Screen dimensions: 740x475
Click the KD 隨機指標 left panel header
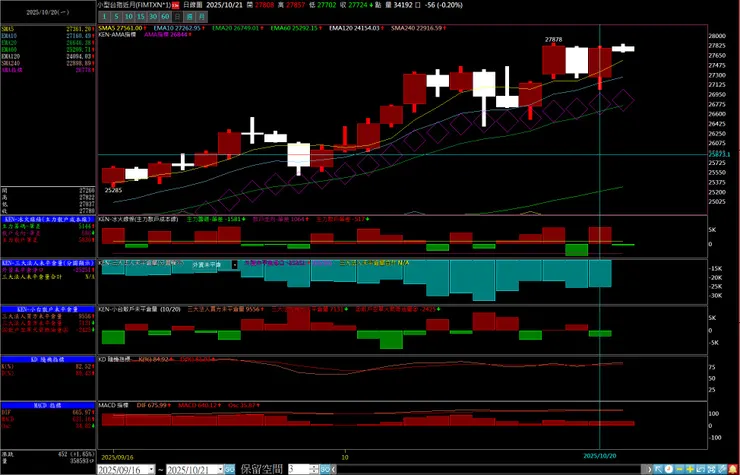pyautogui.click(x=48, y=359)
